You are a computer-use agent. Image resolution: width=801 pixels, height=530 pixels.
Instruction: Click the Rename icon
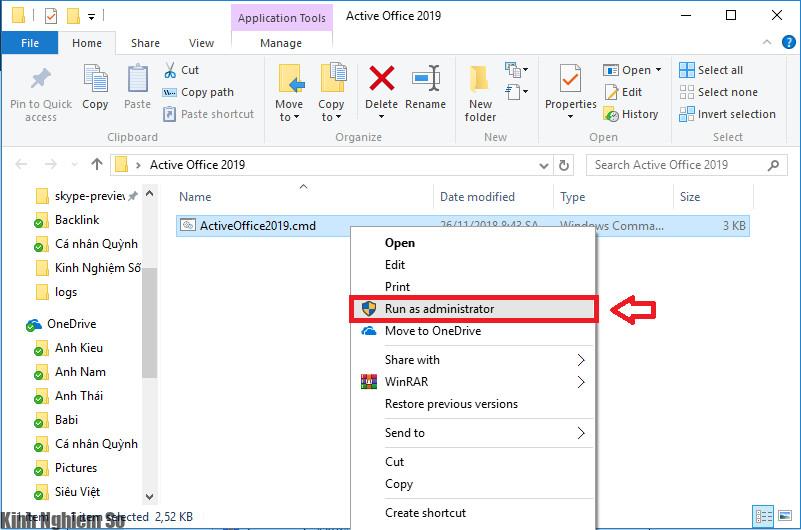point(426,78)
